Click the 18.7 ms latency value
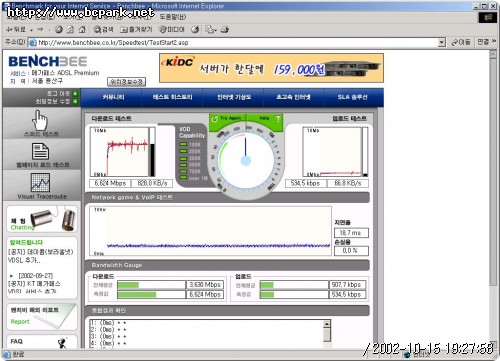The width and height of the screenshot is (500, 361). click(351, 233)
